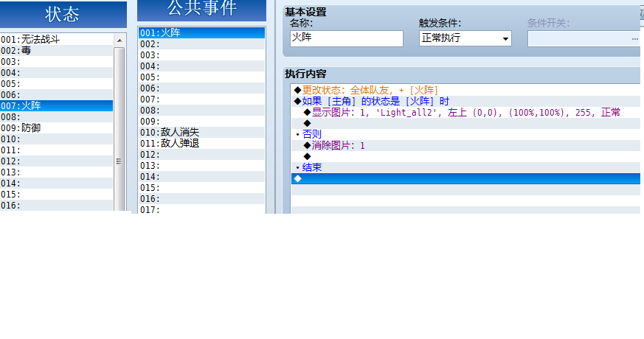The height and width of the screenshot is (339, 644).
Task: Select state 002:毒
Action: coord(57,50)
